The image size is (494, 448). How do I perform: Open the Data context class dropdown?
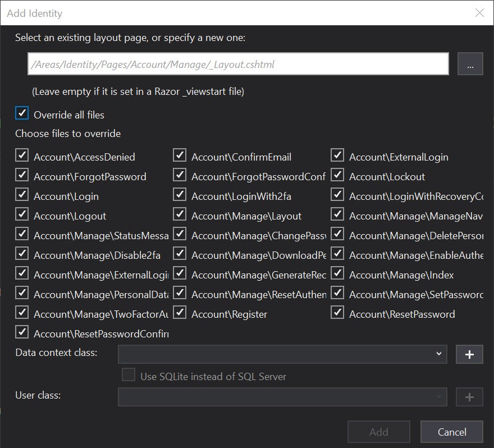(x=282, y=354)
